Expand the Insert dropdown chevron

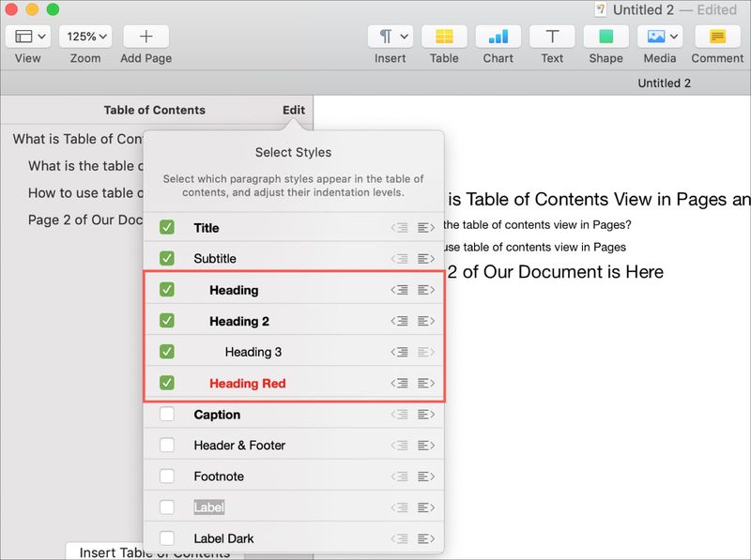[405, 37]
